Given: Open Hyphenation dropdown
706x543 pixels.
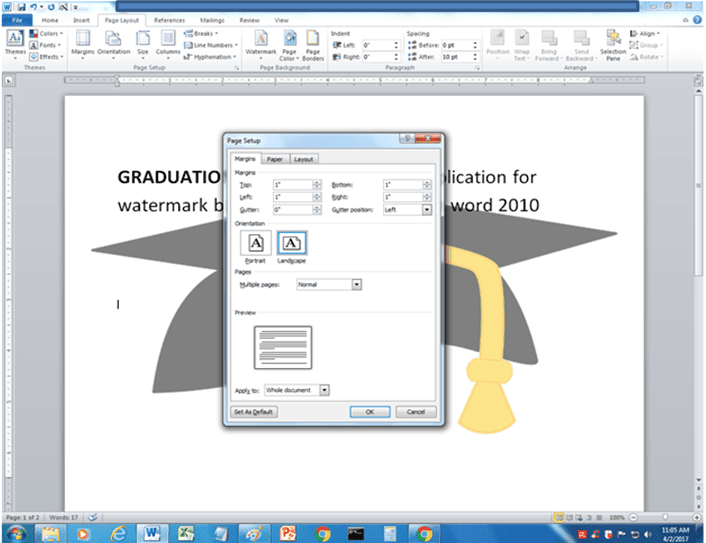Looking at the screenshot, I should click(x=210, y=57).
